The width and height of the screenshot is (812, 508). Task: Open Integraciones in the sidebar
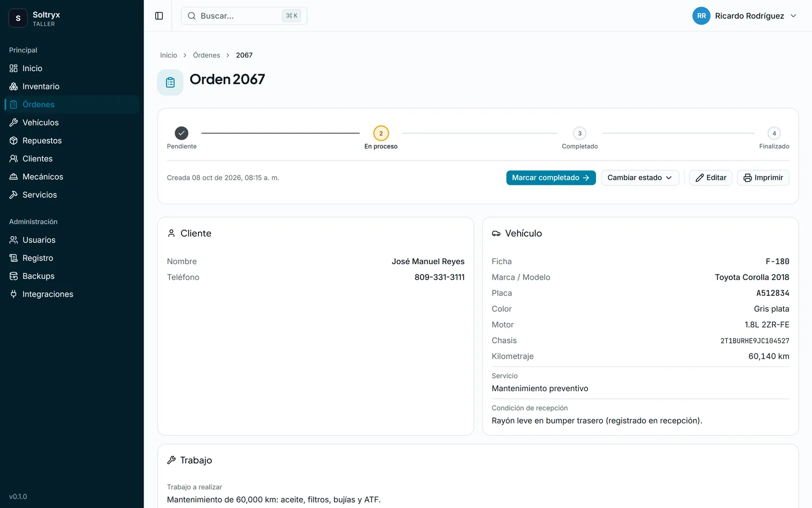(x=72, y=294)
